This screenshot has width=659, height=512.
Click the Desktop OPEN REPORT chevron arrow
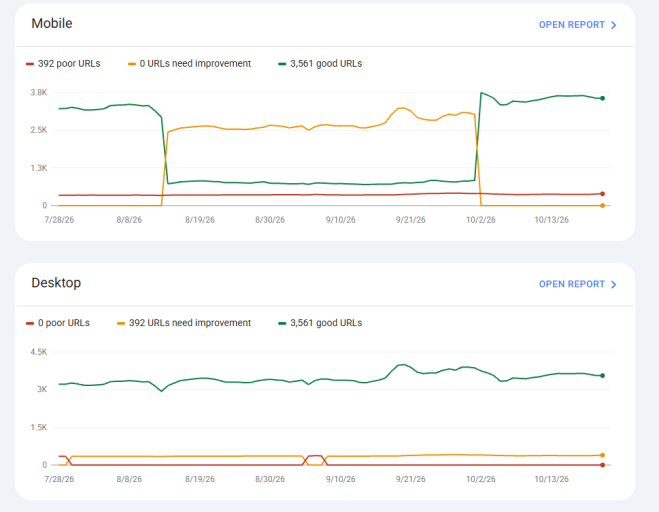click(613, 285)
